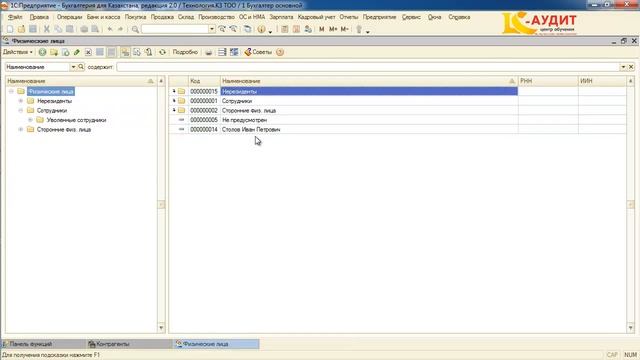Click the Mark for deletion icon

click(88, 52)
